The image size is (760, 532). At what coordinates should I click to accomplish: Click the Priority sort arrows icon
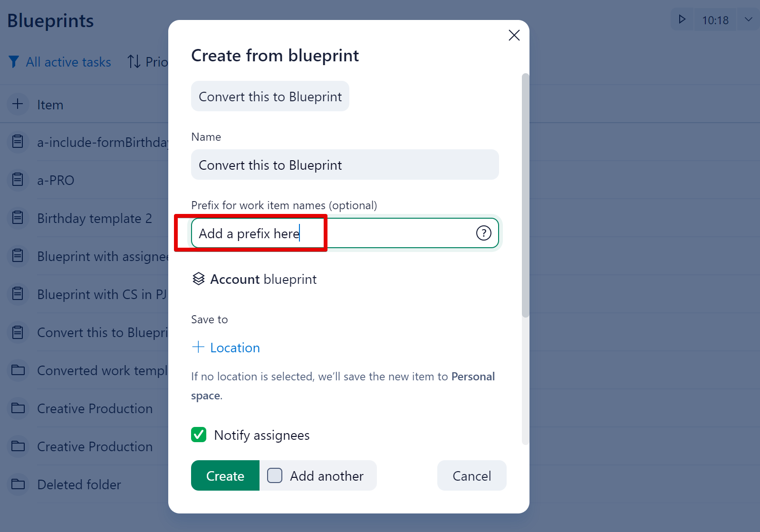(x=134, y=62)
